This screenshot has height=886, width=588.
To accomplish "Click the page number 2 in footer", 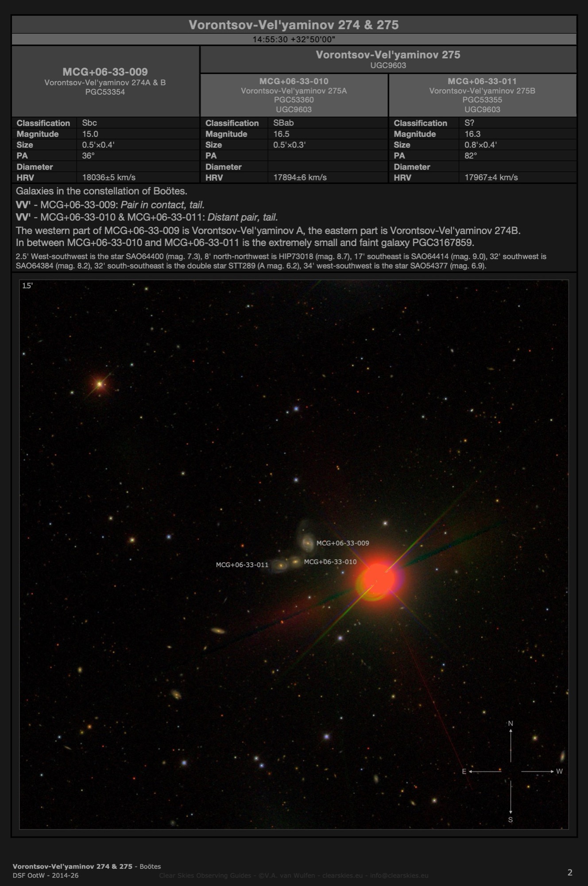I will click(x=569, y=872).
